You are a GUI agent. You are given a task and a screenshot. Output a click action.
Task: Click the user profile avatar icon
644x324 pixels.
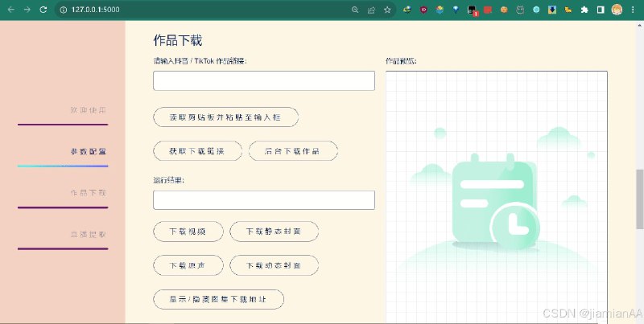pyautogui.click(x=617, y=10)
